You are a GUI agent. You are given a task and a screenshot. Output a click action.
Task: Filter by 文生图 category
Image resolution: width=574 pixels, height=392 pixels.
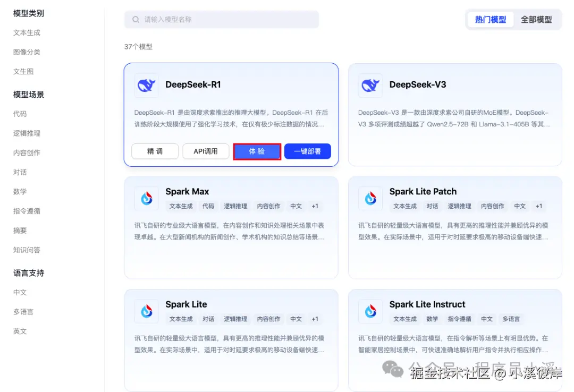(x=23, y=71)
